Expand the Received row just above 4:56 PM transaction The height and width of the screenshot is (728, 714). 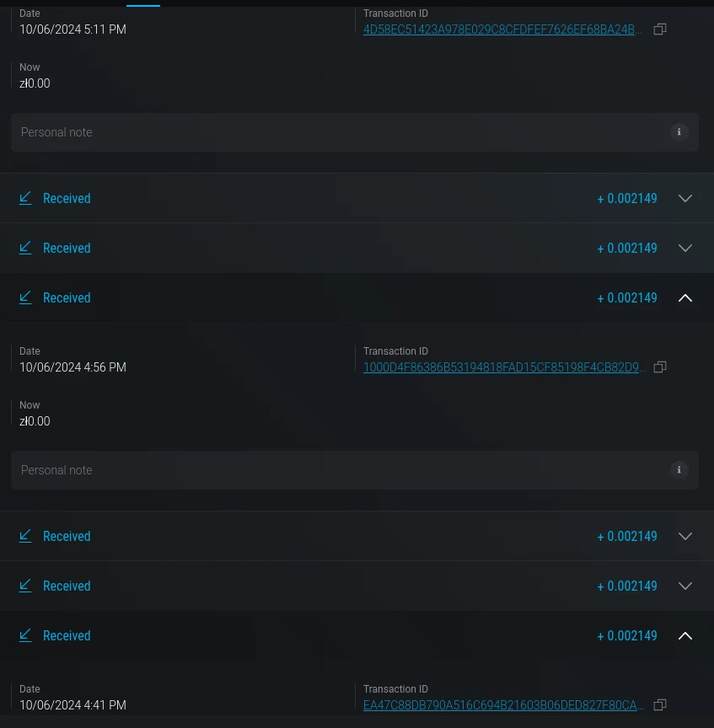pyautogui.click(x=685, y=249)
